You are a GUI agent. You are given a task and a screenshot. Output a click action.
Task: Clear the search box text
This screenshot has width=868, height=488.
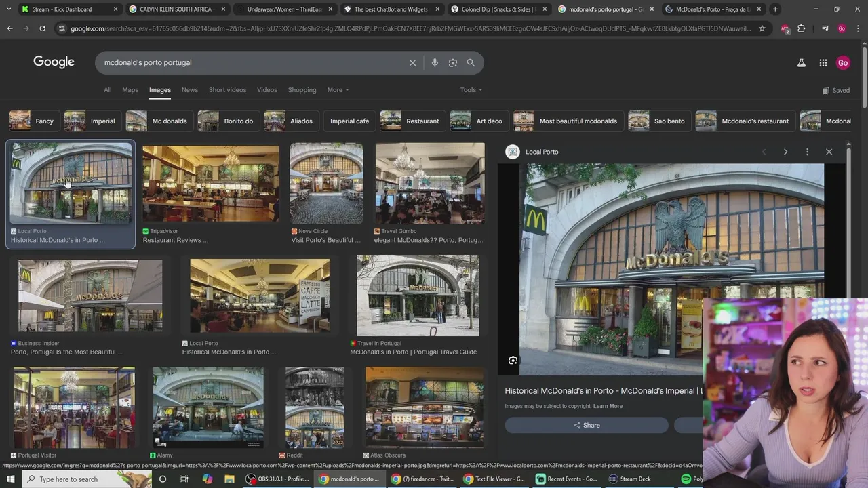click(x=412, y=62)
